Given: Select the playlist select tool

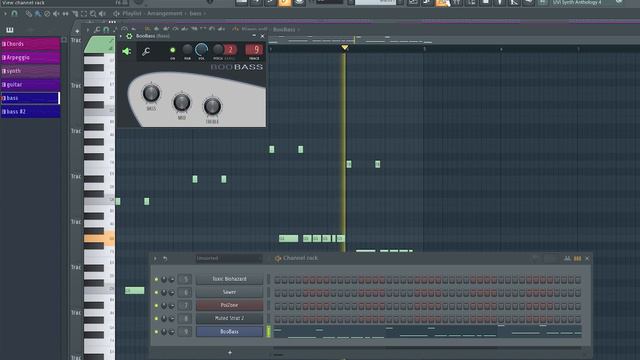Looking at the screenshot, I should [x=84, y=13].
